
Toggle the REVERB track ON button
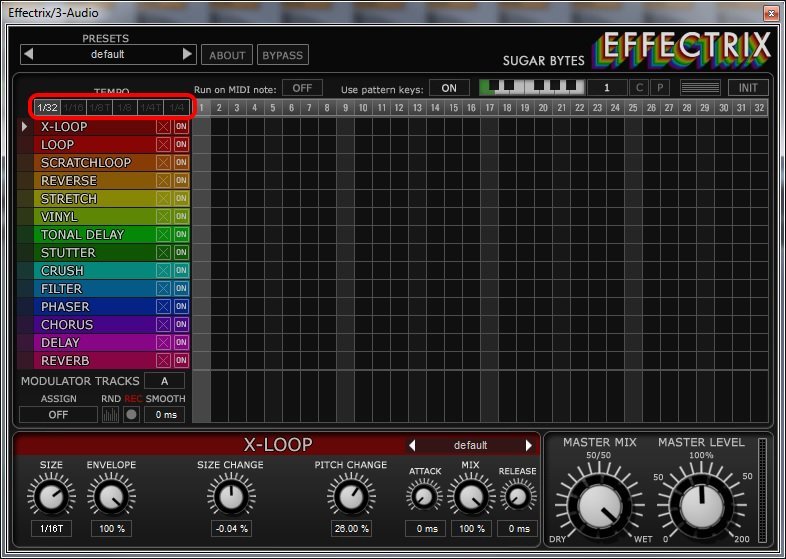tap(181, 360)
